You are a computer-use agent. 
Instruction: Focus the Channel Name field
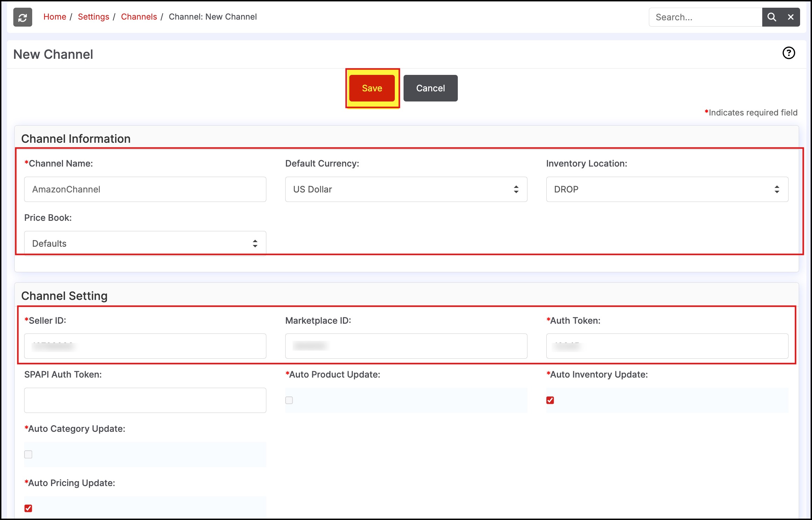(145, 189)
